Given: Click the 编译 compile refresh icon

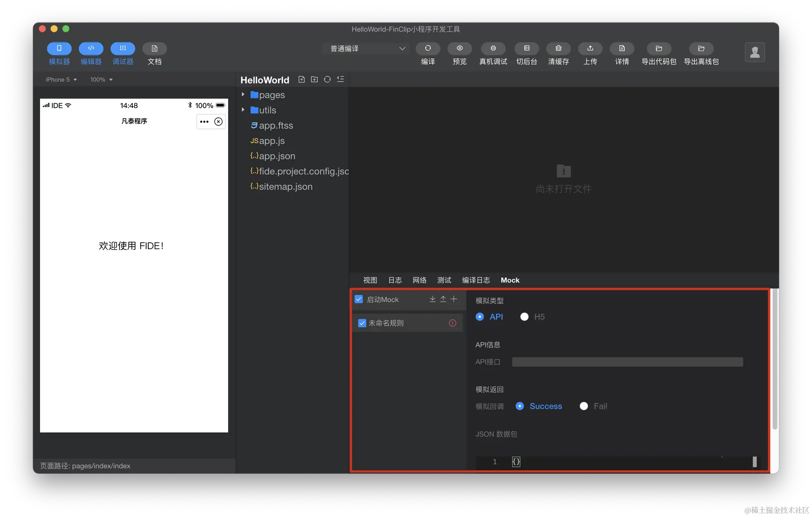Looking at the screenshot, I should point(428,48).
